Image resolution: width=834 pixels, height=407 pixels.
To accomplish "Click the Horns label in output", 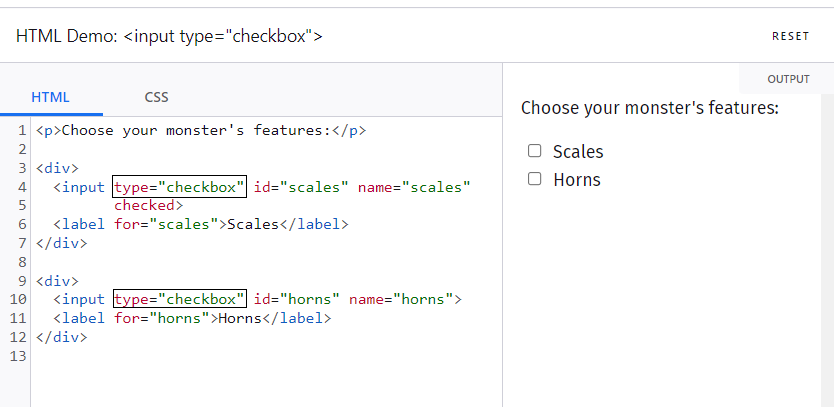I will (x=577, y=180).
